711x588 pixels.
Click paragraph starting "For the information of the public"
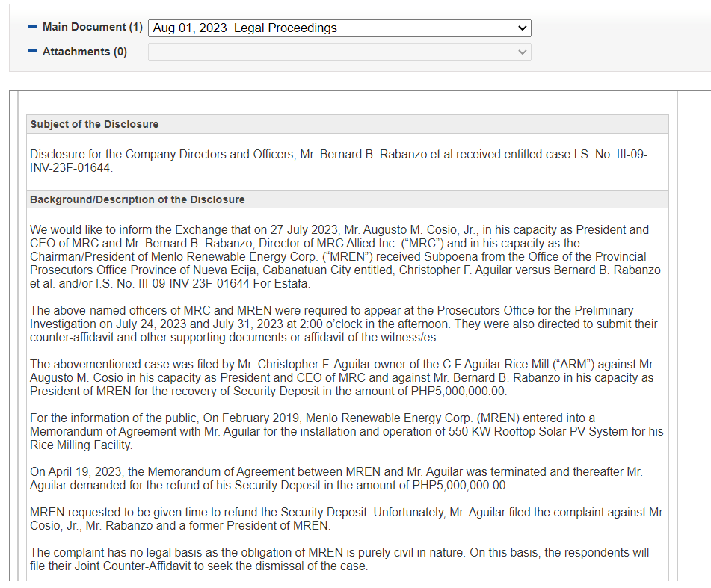(x=347, y=431)
